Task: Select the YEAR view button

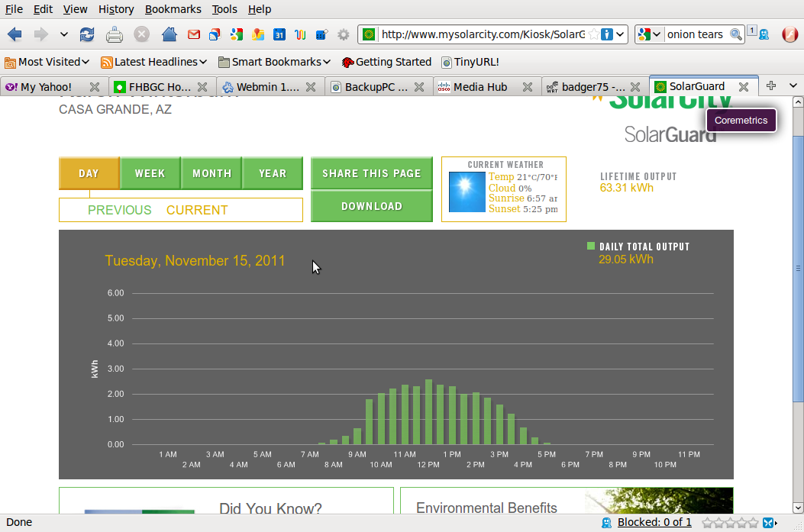Action: pos(273,173)
